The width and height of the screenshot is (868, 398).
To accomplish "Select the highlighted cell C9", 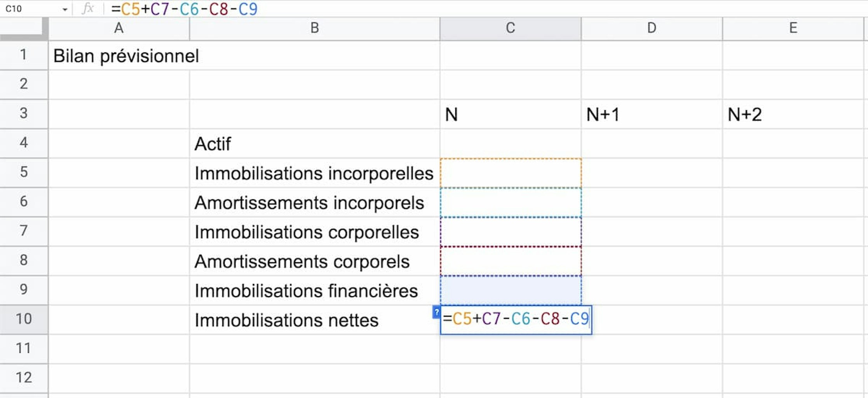I will [511, 290].
